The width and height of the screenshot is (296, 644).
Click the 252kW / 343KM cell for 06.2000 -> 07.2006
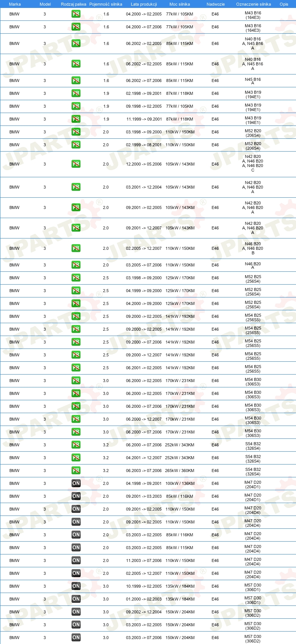[180, 445]
